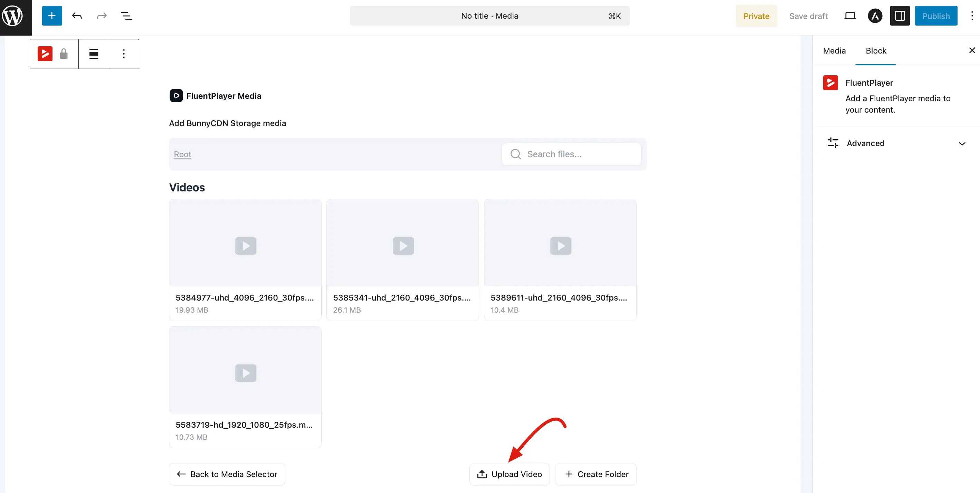This screenshot has width=980, height=493.
Task: Toggle the settings sidebar panel
Action: [x=900, y=16]
